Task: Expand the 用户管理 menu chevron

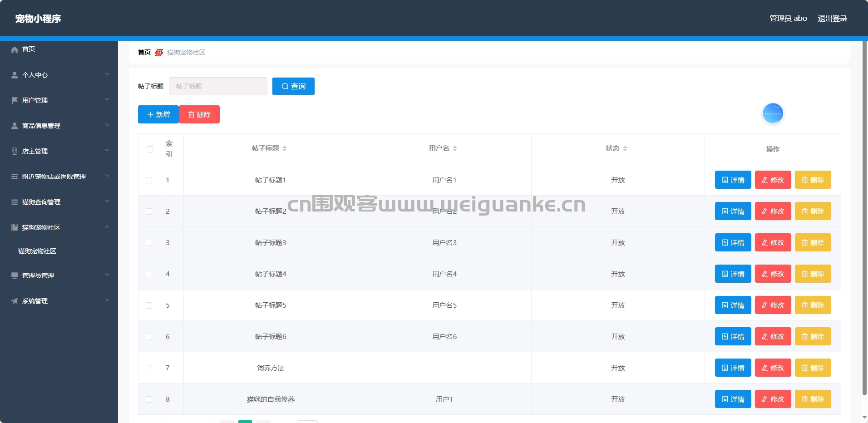Action: pos(107,99)
